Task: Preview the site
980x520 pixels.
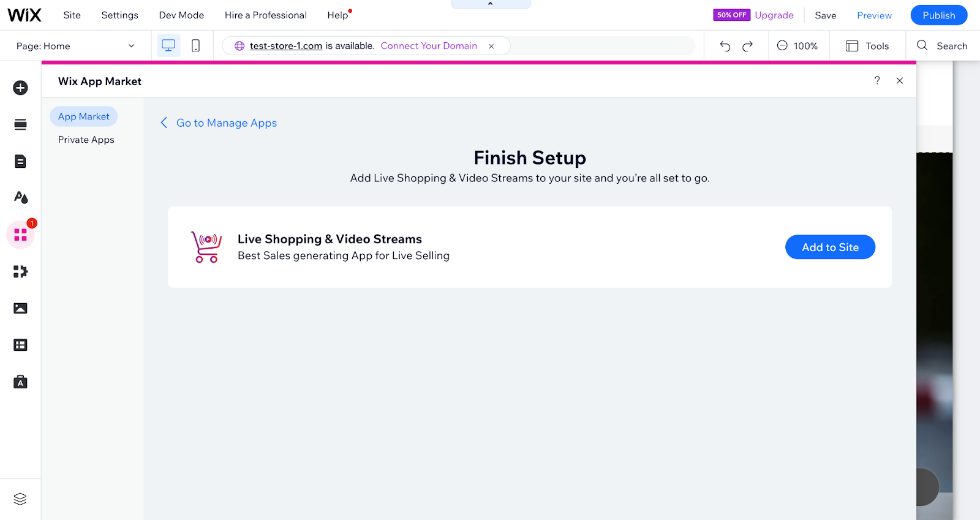Action: 875,15
